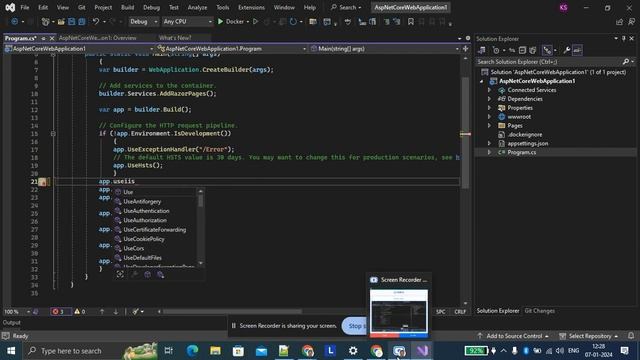Open the Main(string[] args) member dropdown
The width and height of the screenshot is (640, 360).
[x=384, y=49]
